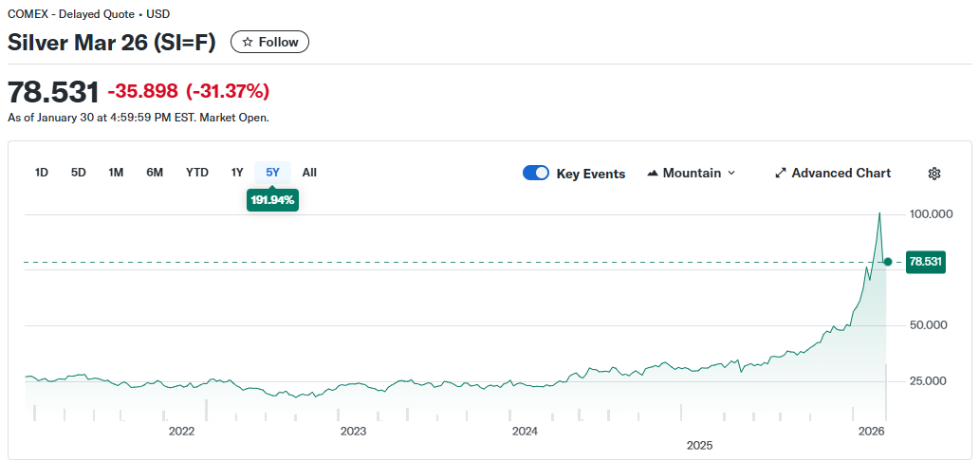Expand the Mountain dropdown chevron
Image resolution: width=980 pixels, height=461 pixels.
tap(730, 173)
